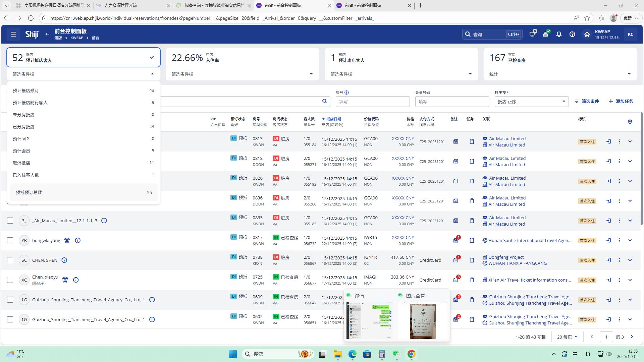Click the info icon beside bongwk, yang
Image resolution: width=644 pixels, height=362 pixels.
(78, 240)
